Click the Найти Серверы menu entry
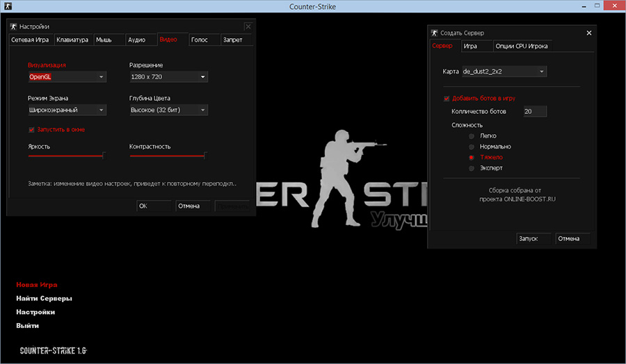Viewport: 626px width, 364px height. point(44,298)
